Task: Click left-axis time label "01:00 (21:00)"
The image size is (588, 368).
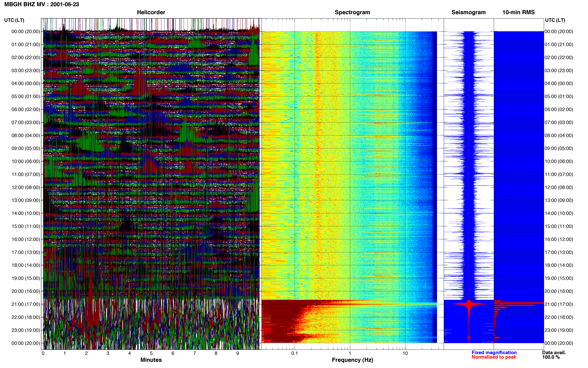Action: pyautogui.click(x=26, y=45)
